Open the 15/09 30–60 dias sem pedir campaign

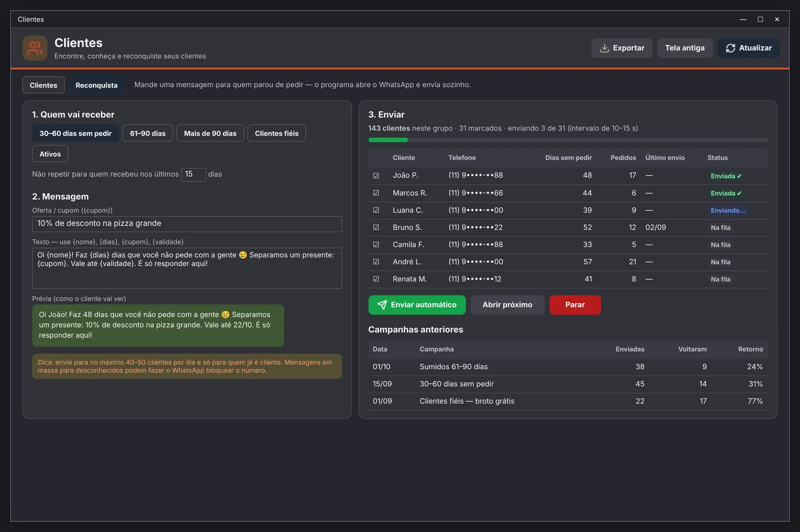tap(568, 384)
